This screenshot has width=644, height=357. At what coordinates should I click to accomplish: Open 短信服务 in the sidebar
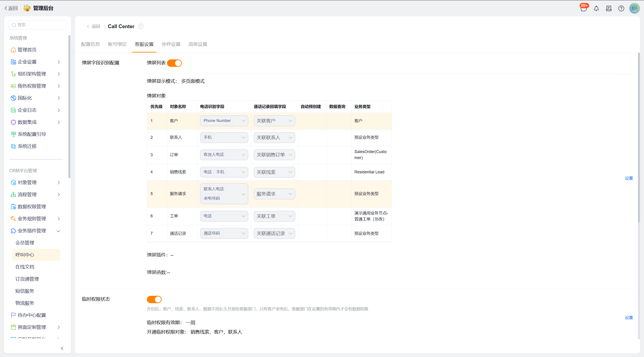point(25,291)
